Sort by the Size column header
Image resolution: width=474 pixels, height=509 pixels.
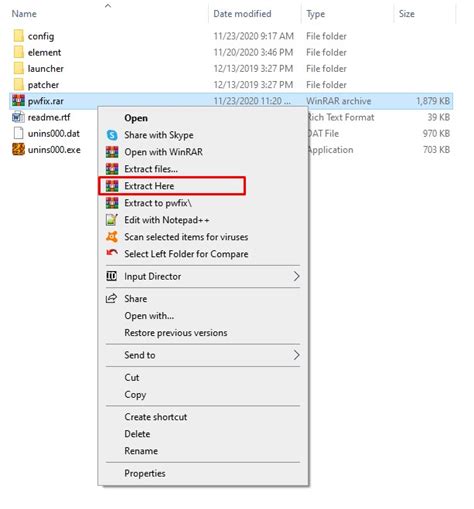407,14
